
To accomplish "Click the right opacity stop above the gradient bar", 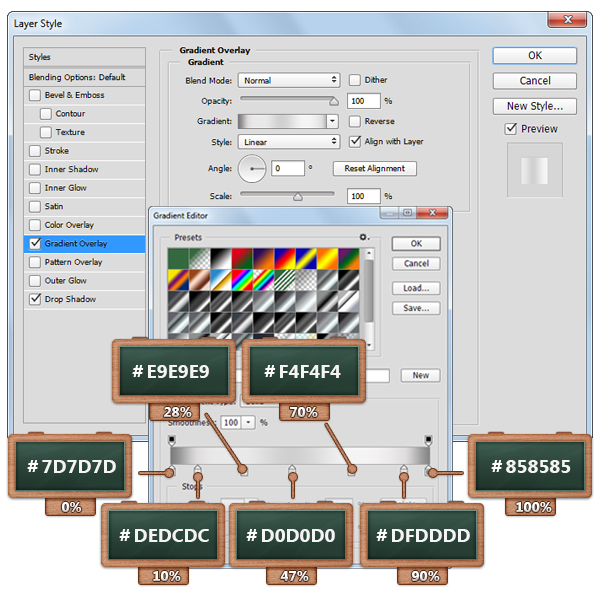I will [428, 439].
